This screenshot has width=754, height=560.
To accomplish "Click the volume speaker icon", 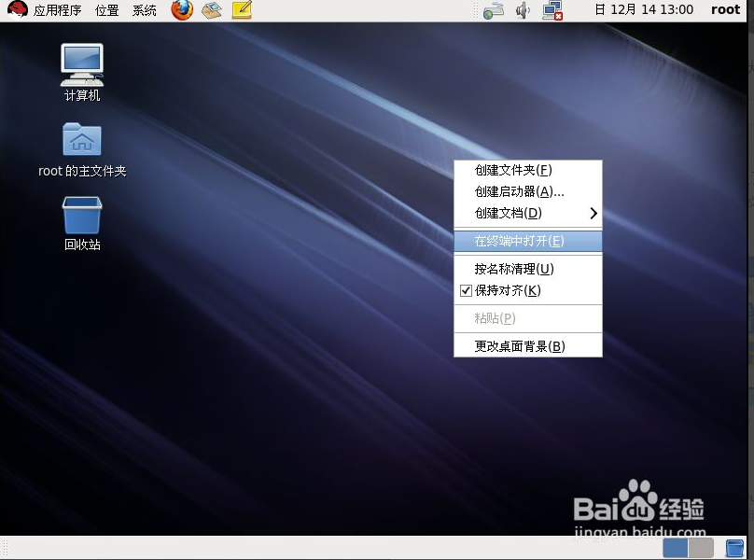I will coord(524,11).
